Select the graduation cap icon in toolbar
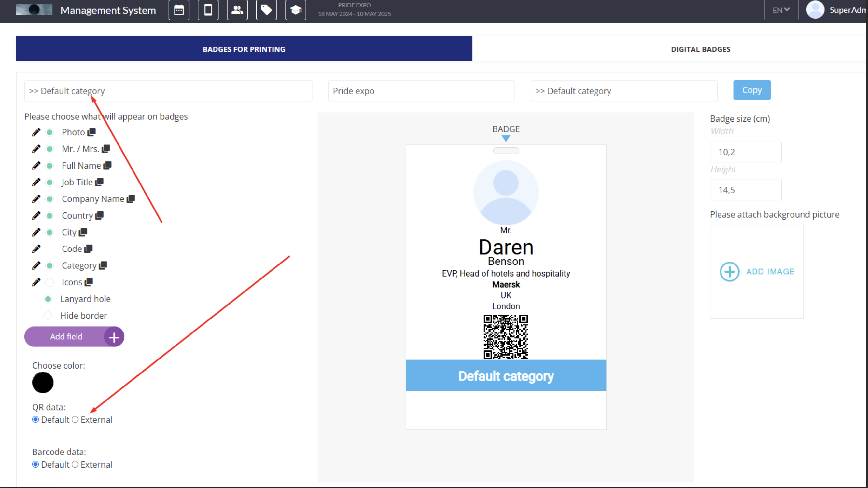 pyautogui.click(x=296, y=10)
